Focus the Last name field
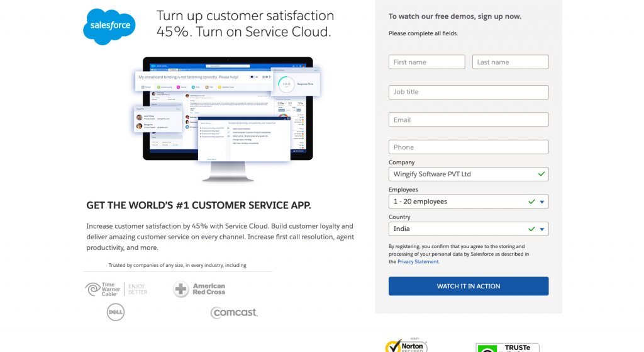The height and width of the screenshot is (352, 644). click(x=510, y=62)
